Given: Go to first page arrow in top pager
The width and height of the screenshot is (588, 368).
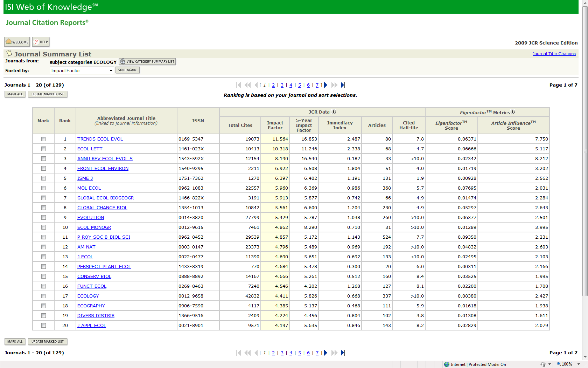Looking at the screenshot, I should [239, 85].
